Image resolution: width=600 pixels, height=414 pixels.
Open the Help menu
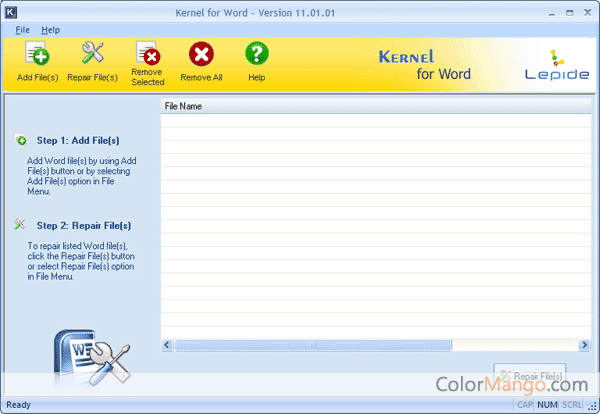51,30
